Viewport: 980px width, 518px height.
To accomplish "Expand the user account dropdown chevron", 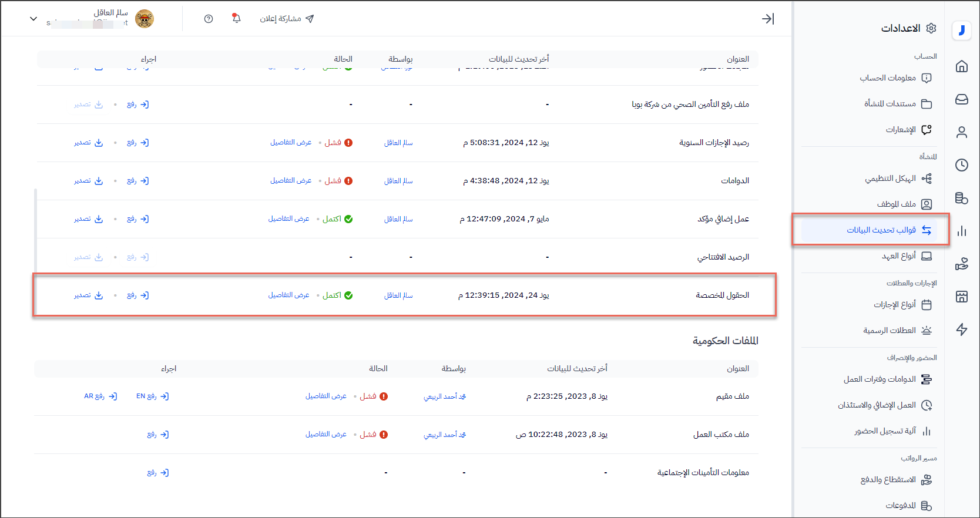I will click(33, 19).
